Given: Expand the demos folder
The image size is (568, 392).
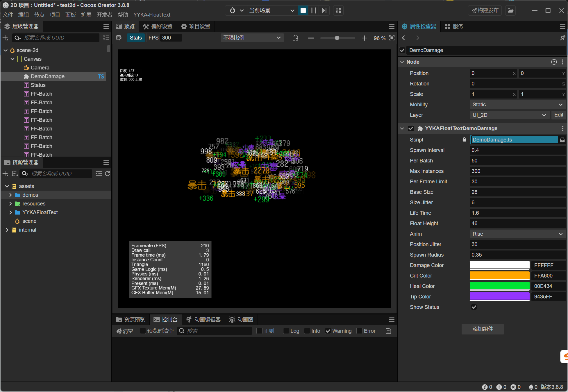Looking at the screenshot, I should click(10, 195).
